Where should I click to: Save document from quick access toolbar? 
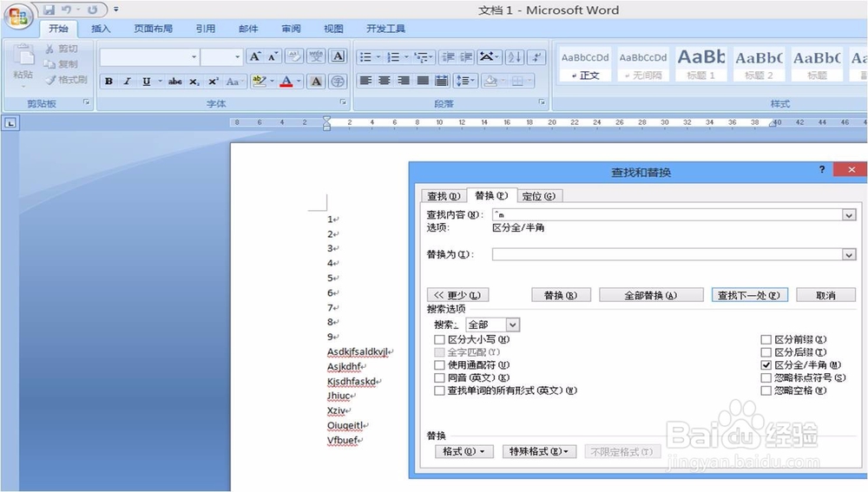[x=49, y=10]
